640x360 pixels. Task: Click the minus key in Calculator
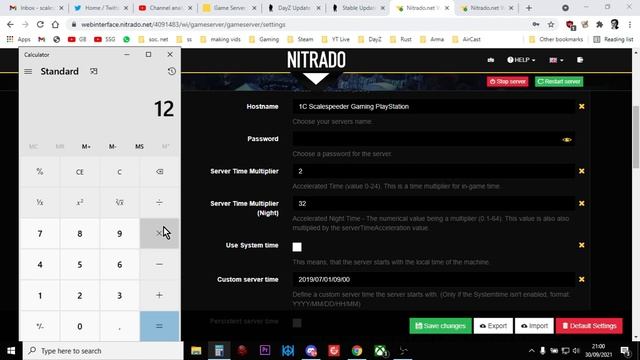coord(159,264)
